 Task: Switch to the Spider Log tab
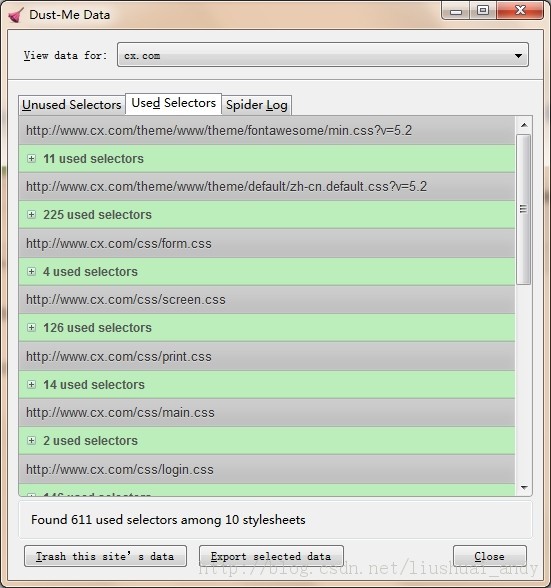coord(257,105)
